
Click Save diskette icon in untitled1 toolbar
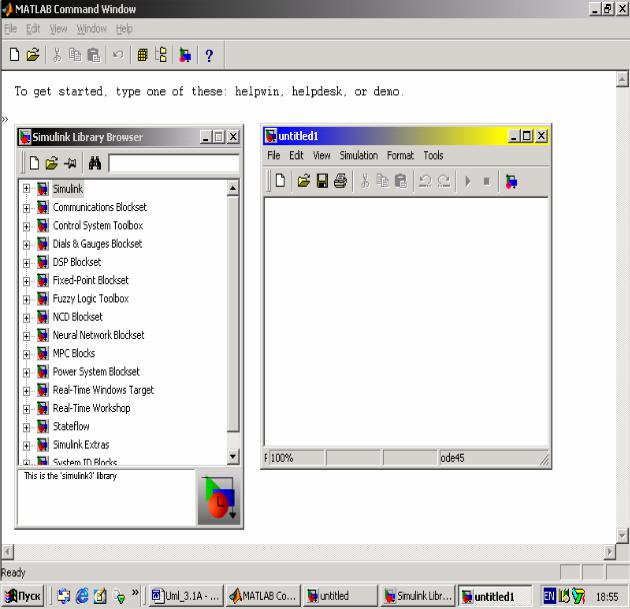tap(322, 181)
